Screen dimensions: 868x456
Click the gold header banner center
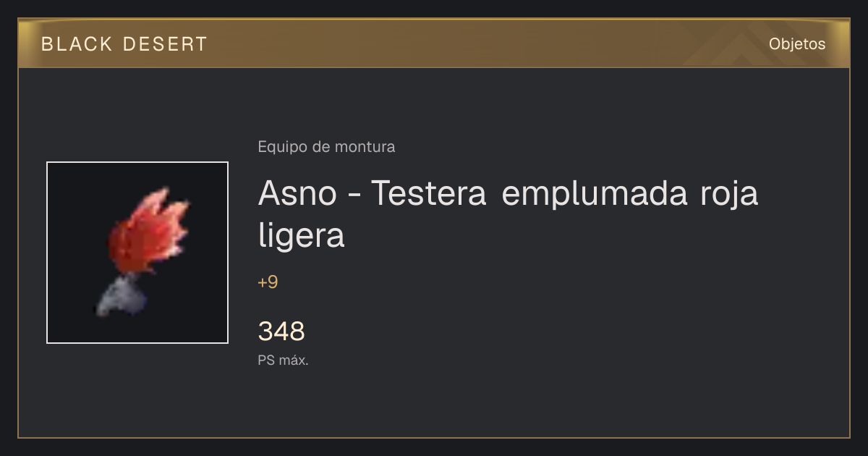[434, 43]
